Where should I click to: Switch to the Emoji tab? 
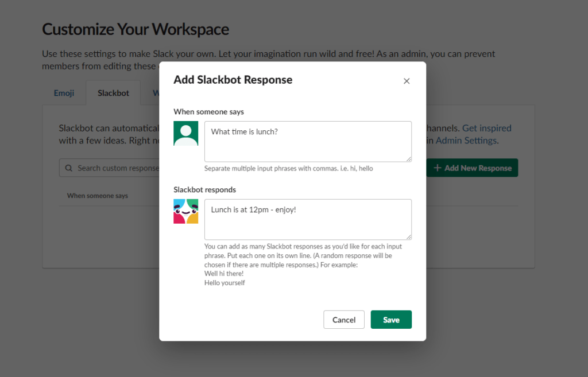tap(64, 93)
